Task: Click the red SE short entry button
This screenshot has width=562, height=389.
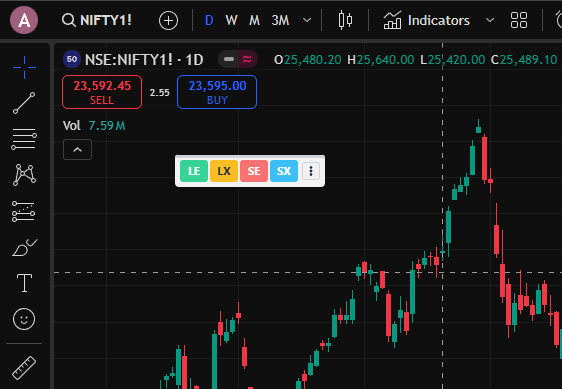Action: coord(254,171)
